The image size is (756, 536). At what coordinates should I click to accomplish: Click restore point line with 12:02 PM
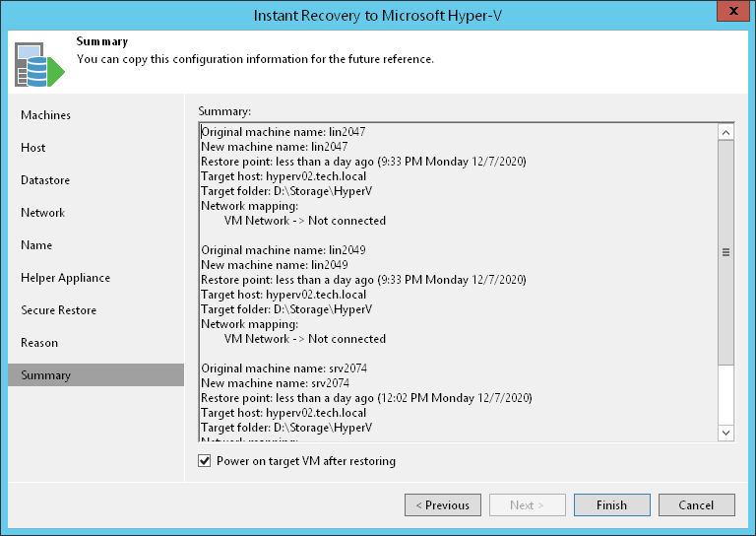click(x=366, y=398)
